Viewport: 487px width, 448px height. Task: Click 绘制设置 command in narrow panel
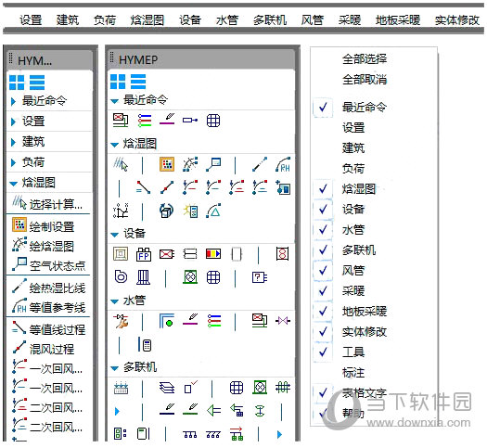[45, 226]
